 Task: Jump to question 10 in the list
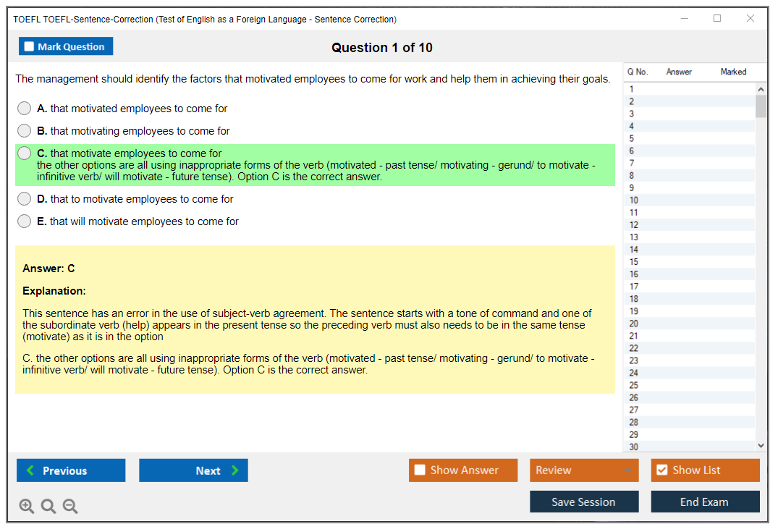tap(634, 200)
